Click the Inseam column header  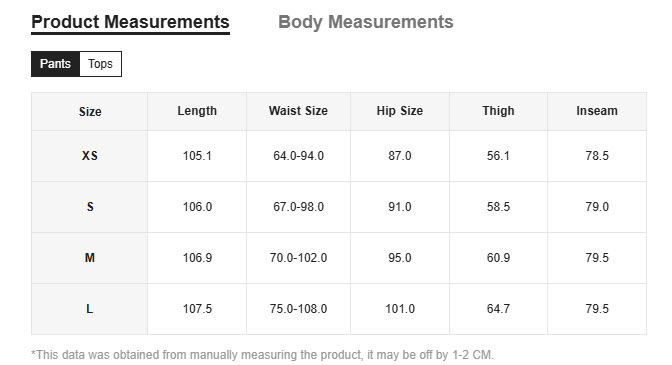click(x=597, y=111)
